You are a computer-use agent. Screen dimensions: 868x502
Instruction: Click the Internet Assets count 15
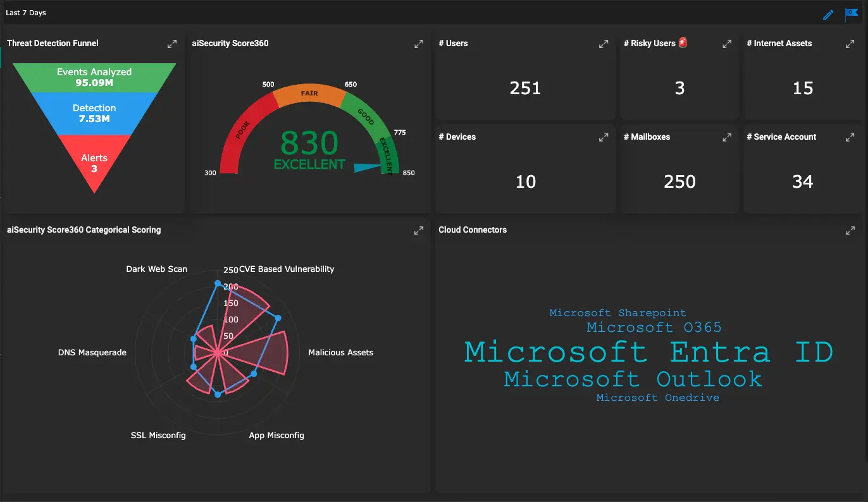pyautogui.click(x=803, y=88)
